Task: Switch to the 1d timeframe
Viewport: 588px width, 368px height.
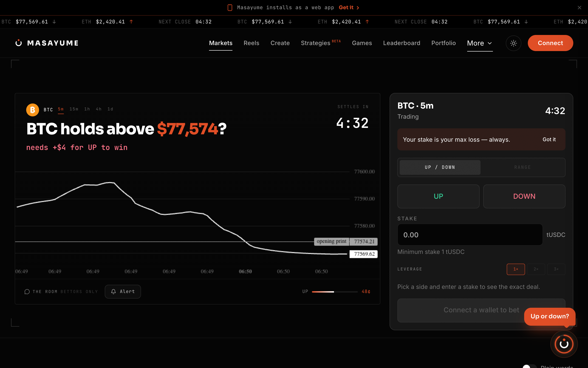Action: click(110, 109)
